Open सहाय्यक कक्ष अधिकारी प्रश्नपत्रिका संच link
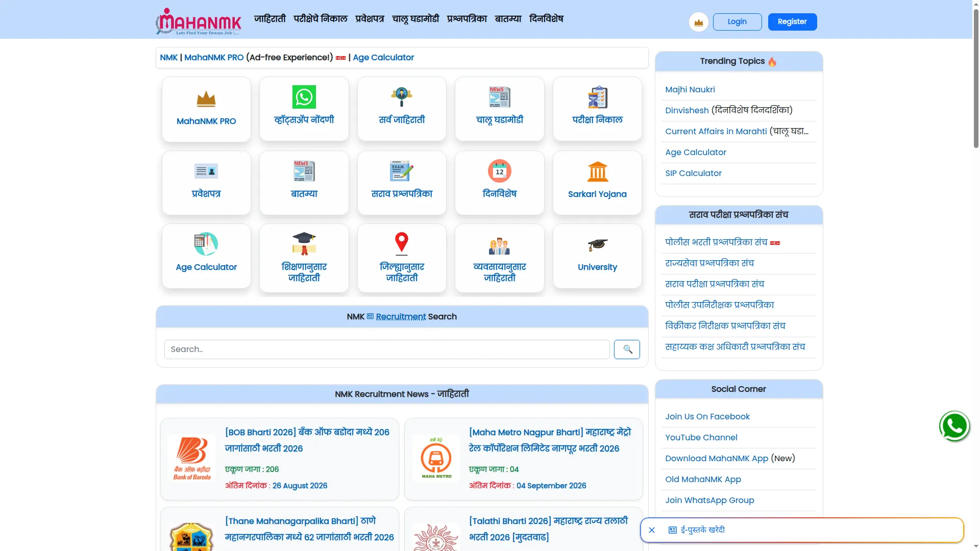Viewport: 980px width, 551px height. 735,347
